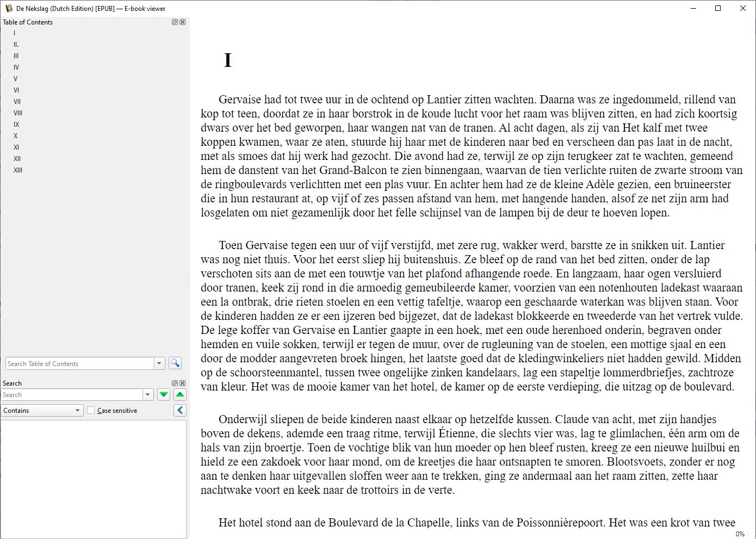Click the blue return arrow in Search panel
The width and height of the screenshot is (756, 539).
pyautogui.click(x=180, y=411)
